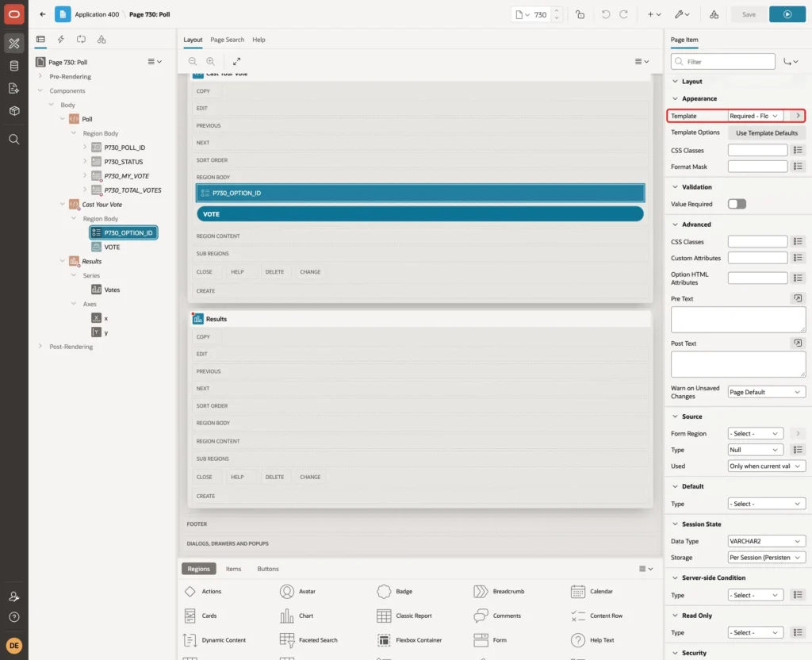
Task: Open the Utilities wrench menu
Action: click(682, 14)
